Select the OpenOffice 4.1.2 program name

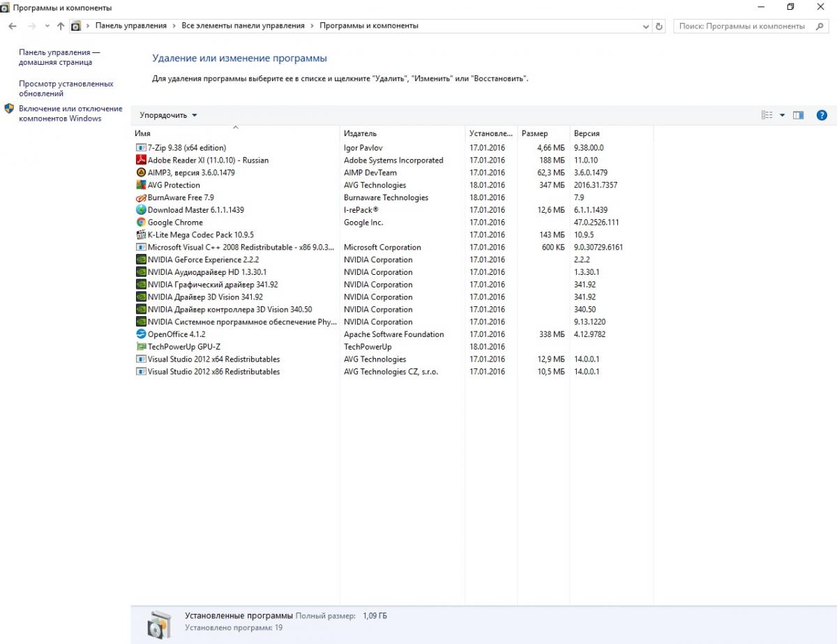point(176,334)
